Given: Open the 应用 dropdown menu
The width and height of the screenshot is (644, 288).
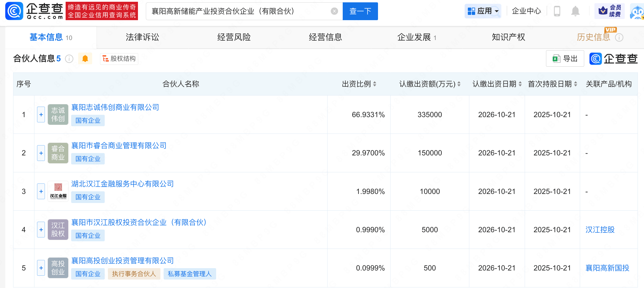Looking at the screenshot, I should point(483,11).
